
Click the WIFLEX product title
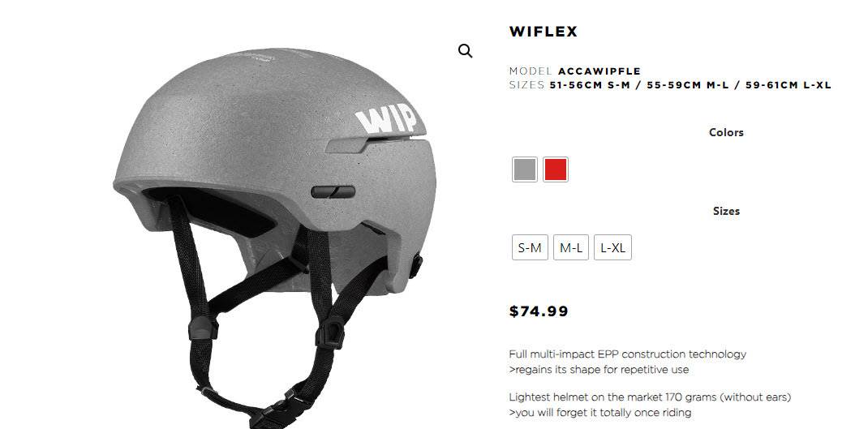(543, 32)
